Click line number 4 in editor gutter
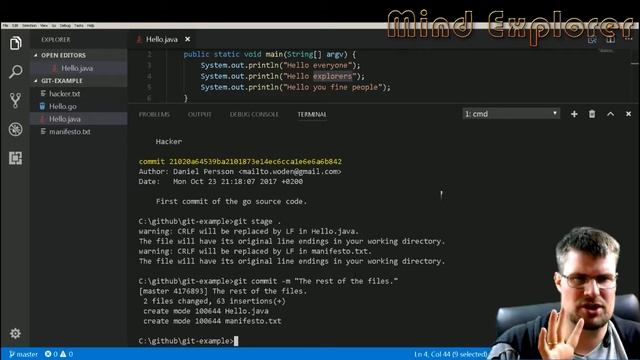 pos(149,76)
